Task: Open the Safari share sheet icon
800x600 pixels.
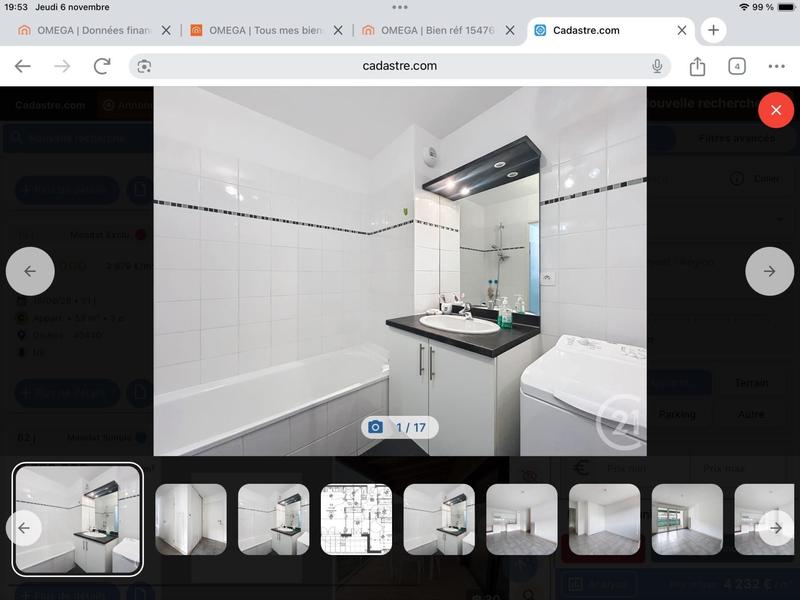Action: 697,66
